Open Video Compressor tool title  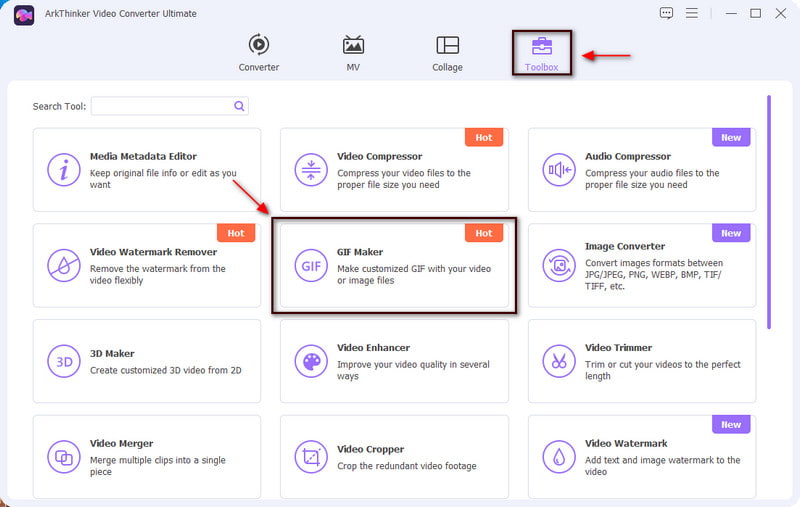click(x=380, y=156)
